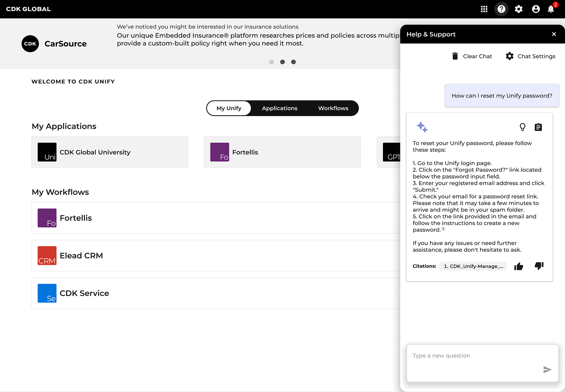Copy response with clipboard icon
565x392 pixels.
[x=538, y=127]
